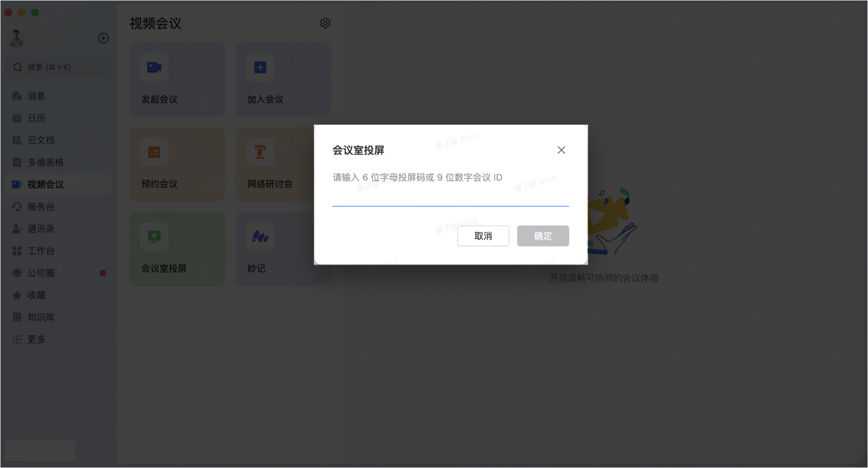
Task: Click the 视频会议 page title
Action: pyautogui.click(x=155, y=23)
